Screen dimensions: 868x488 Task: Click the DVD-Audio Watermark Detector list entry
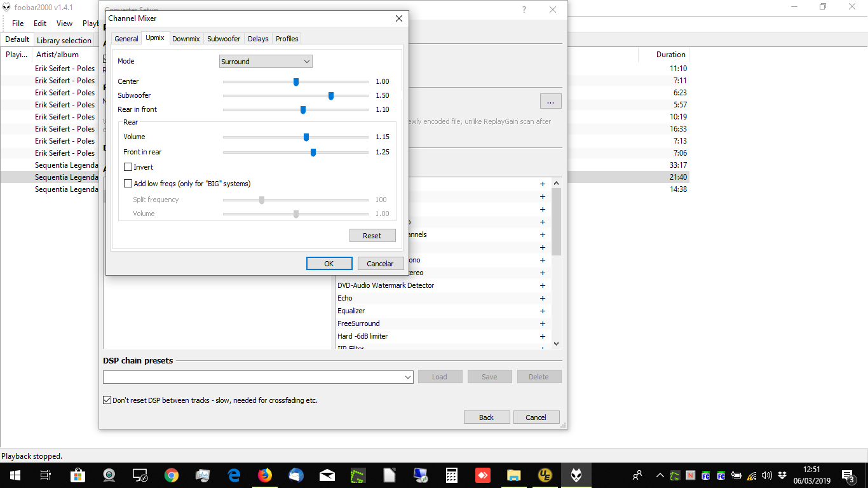click(386, 285)
